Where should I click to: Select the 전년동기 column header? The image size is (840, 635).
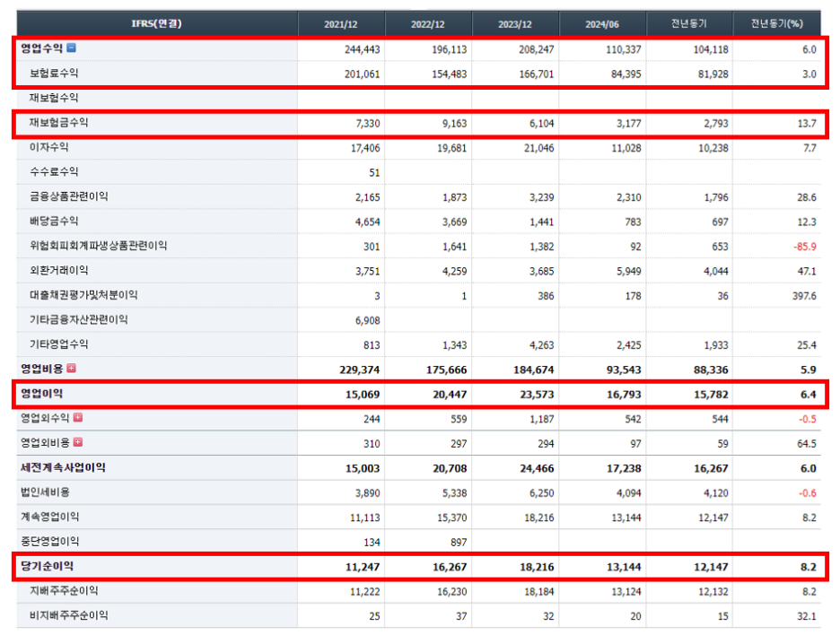(689, 23)
